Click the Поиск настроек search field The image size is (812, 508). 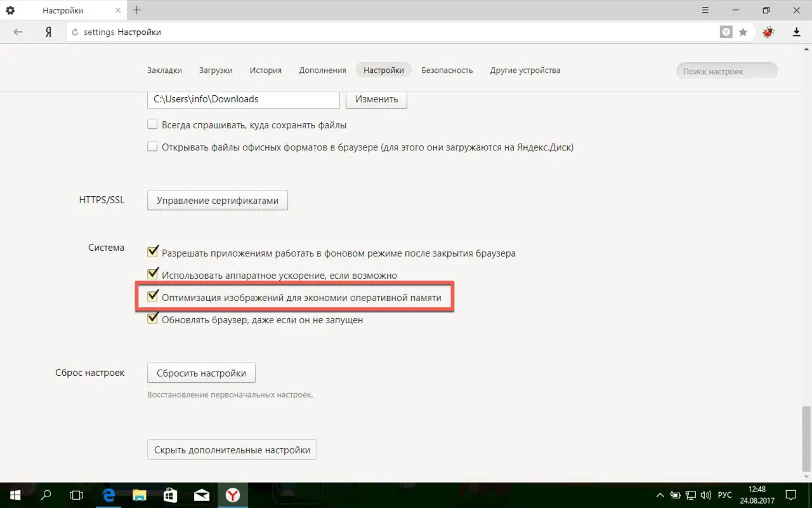[727, 71]
